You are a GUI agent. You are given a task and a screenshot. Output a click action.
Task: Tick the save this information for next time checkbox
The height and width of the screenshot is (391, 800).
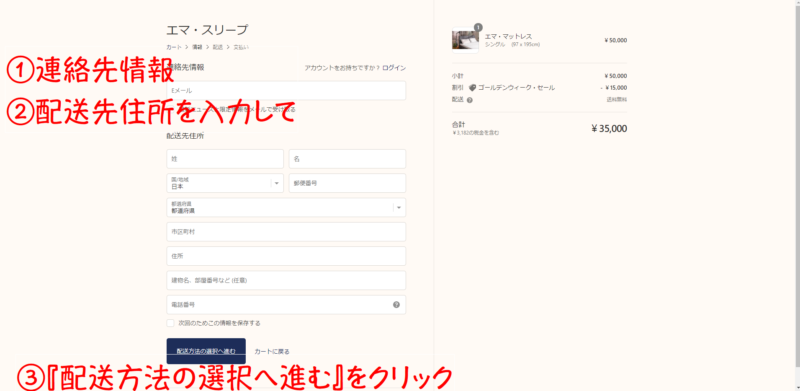[x=170, y=323]
